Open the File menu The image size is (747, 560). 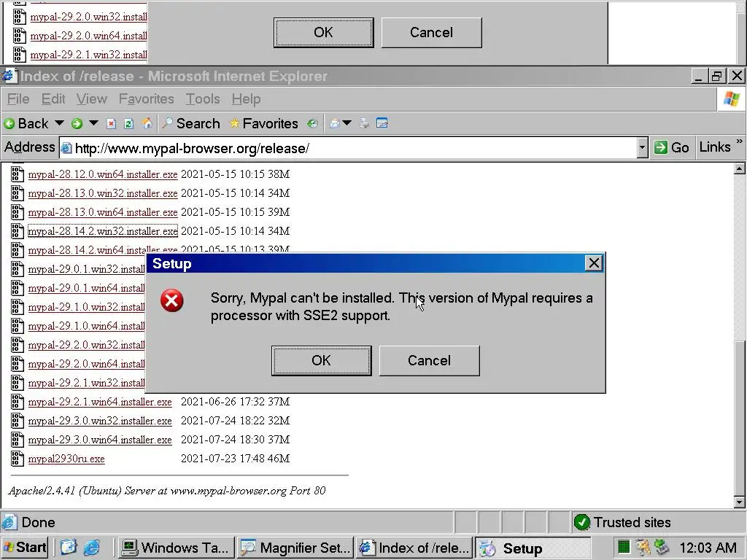click(18, 99)
